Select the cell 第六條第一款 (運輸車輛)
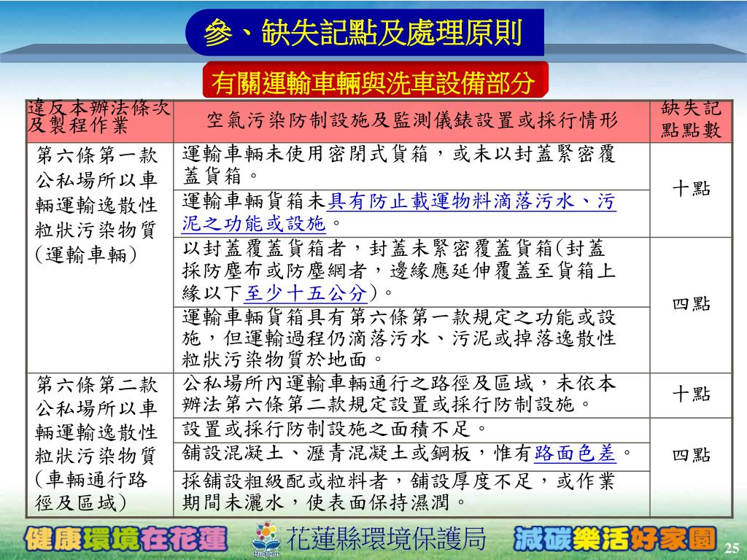Screen dimensions: 747x560 coord(99,257)
